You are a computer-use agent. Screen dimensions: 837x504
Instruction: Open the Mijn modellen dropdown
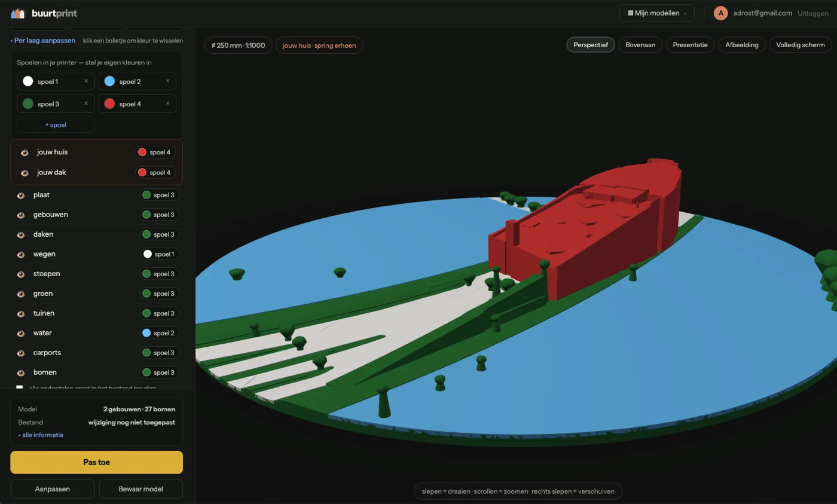pos(656,13)
